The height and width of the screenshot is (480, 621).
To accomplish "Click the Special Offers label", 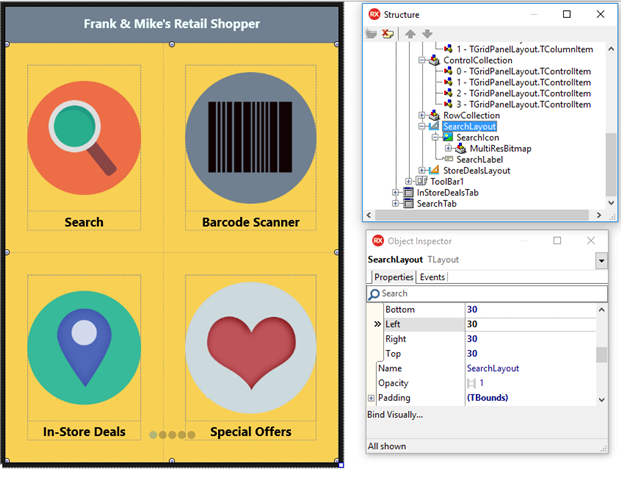I will 251,431.
